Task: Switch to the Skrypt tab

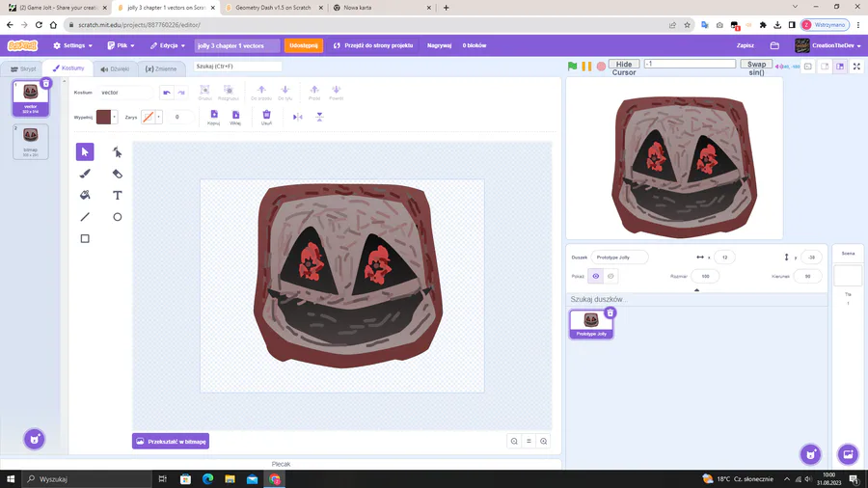Action: pyautogui.click(x=23, y=69)
